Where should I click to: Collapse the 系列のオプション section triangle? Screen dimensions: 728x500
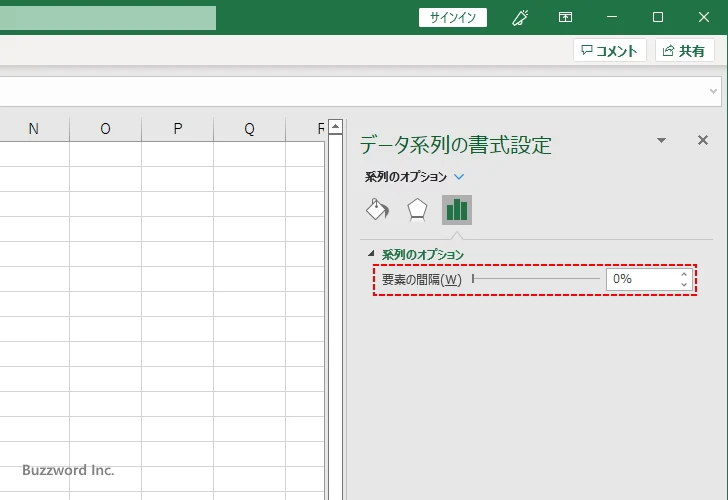click(371, 253)
